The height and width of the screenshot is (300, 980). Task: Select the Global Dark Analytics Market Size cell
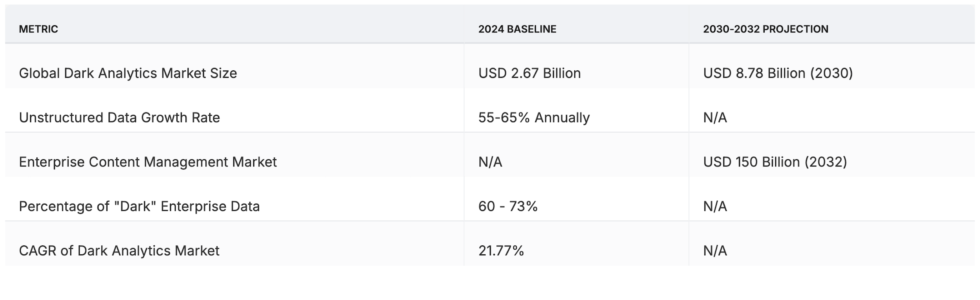pyautogui.click(x=128, y=73)
